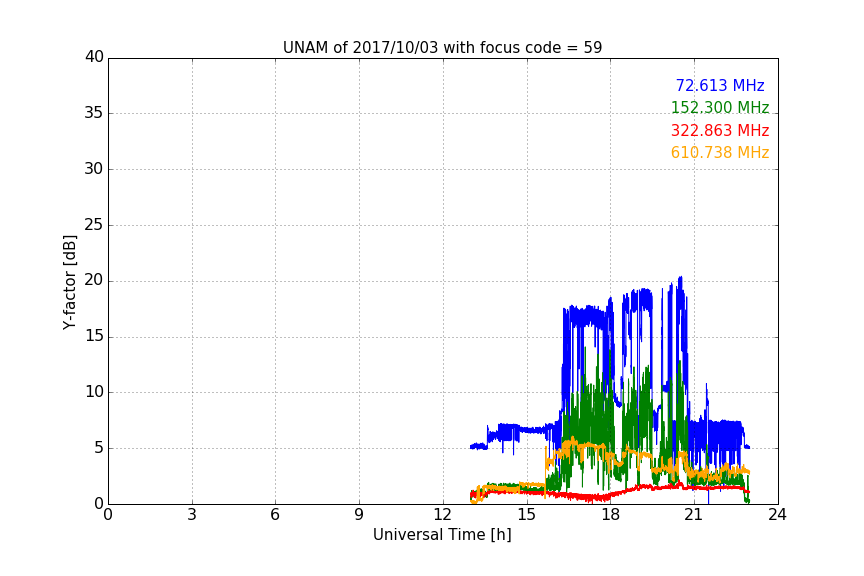The width and height of the screenshot is (864, 576).
Task: Click the x-axis tick label 9
Action: (x=359, y=515)
